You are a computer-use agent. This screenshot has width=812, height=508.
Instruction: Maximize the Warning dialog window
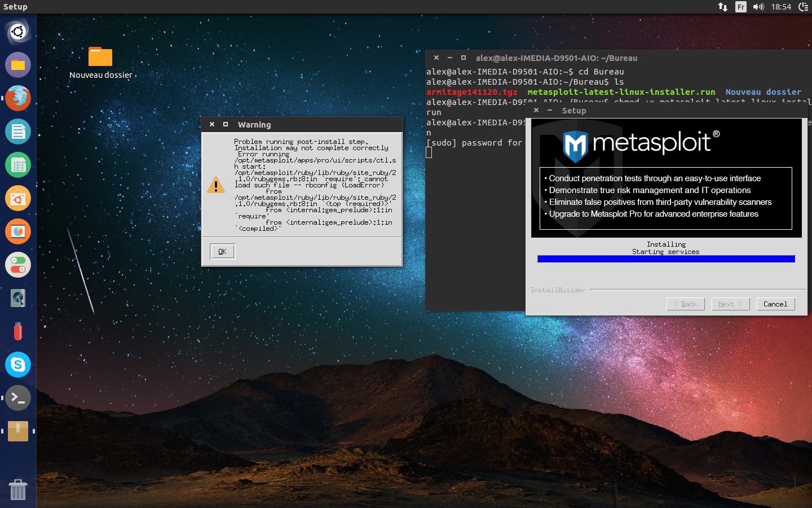point(226,124)
